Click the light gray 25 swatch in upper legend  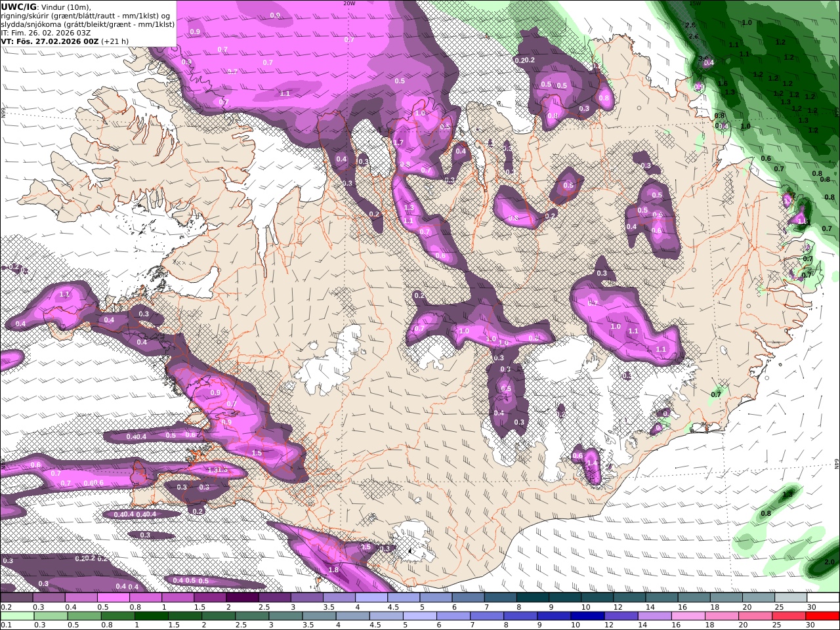click(791, 597)
